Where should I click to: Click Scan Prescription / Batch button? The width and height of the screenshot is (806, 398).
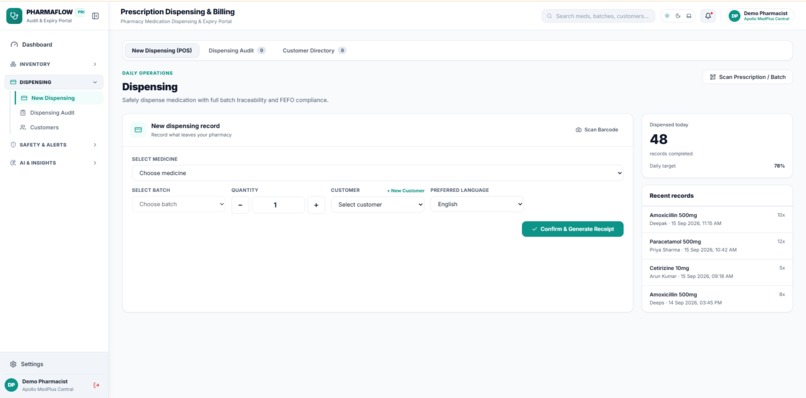747,77
